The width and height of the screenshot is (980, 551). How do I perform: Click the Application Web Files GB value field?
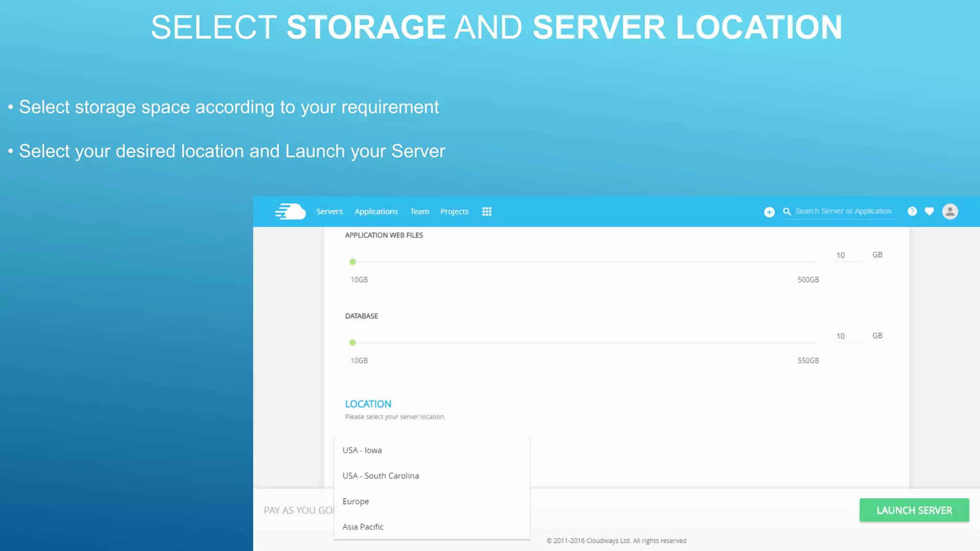(849, 255)
